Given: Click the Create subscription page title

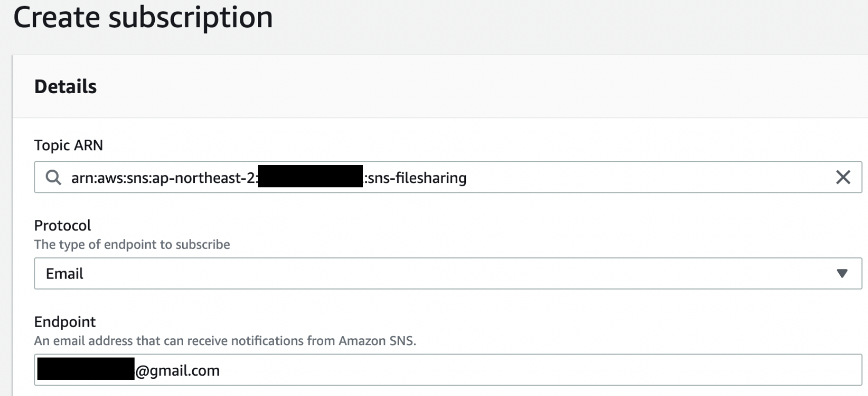Looking at the screenshot, I should [143, 18].
